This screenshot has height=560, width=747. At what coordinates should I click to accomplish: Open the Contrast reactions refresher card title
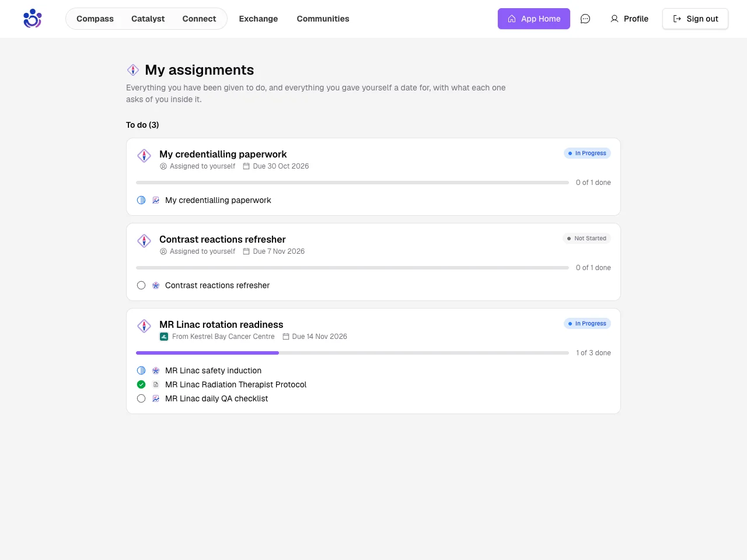click(222, 239)
